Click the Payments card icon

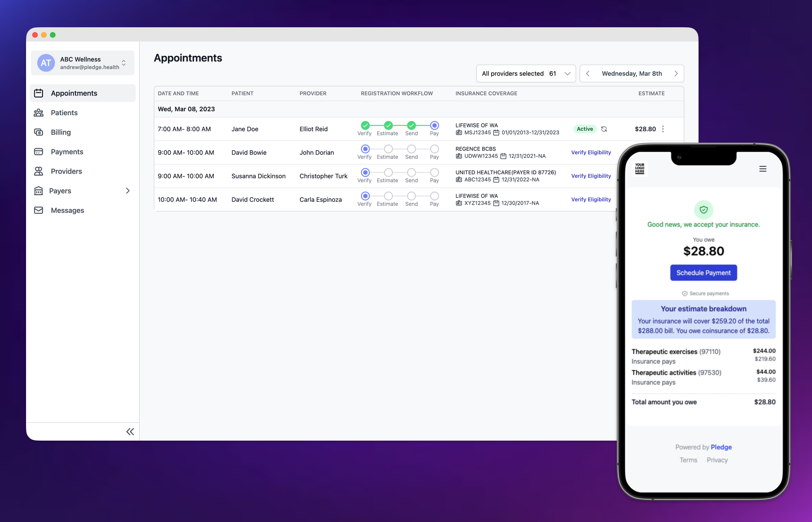coord(39,152)
